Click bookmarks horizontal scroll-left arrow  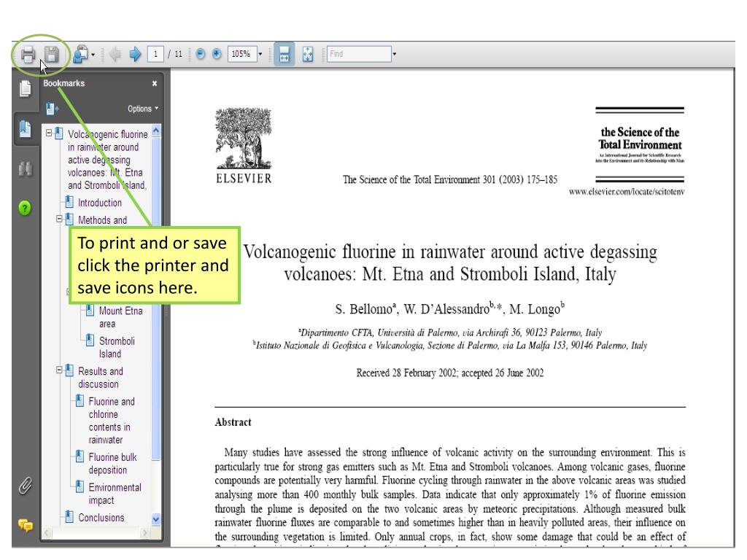pos(47,533)
